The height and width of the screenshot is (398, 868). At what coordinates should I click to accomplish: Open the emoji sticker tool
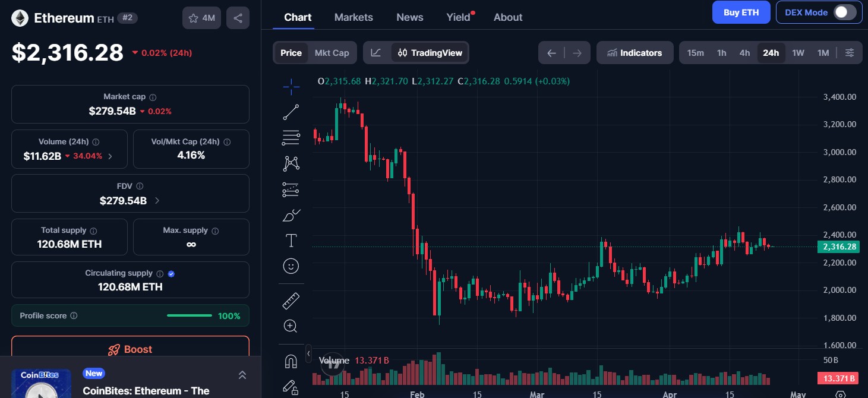291,266
